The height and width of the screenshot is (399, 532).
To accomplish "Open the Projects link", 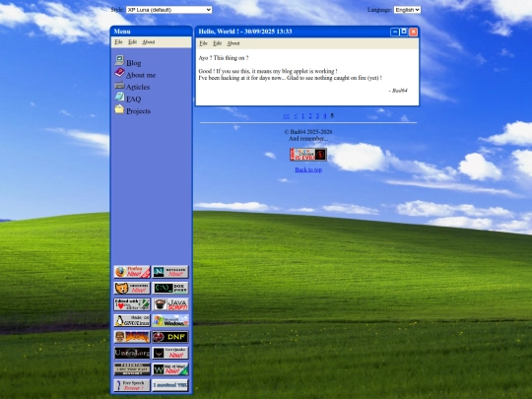I will [x=139, y=111].
